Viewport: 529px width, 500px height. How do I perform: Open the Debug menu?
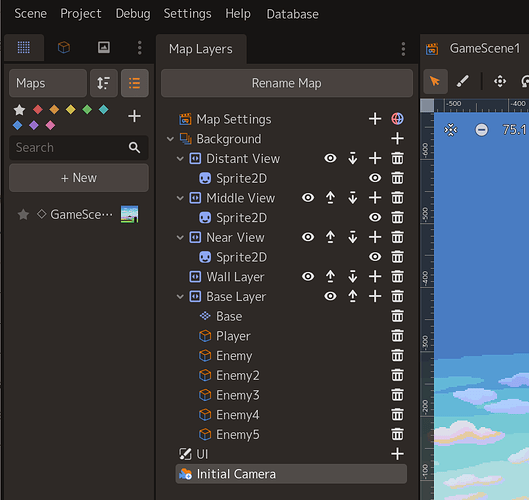click(x=133, y=14)
